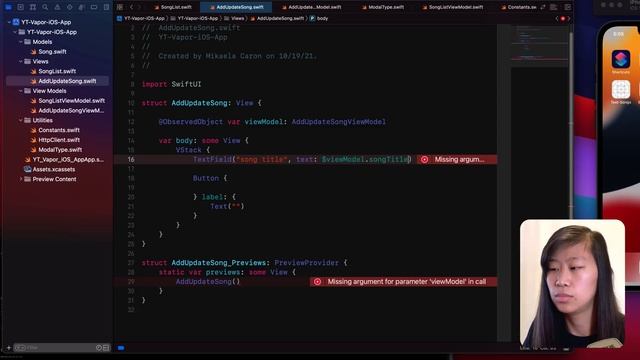Viewport: 640px width, 360px height.
Task: Collapse the View Models folder
Action: point(21,91)
